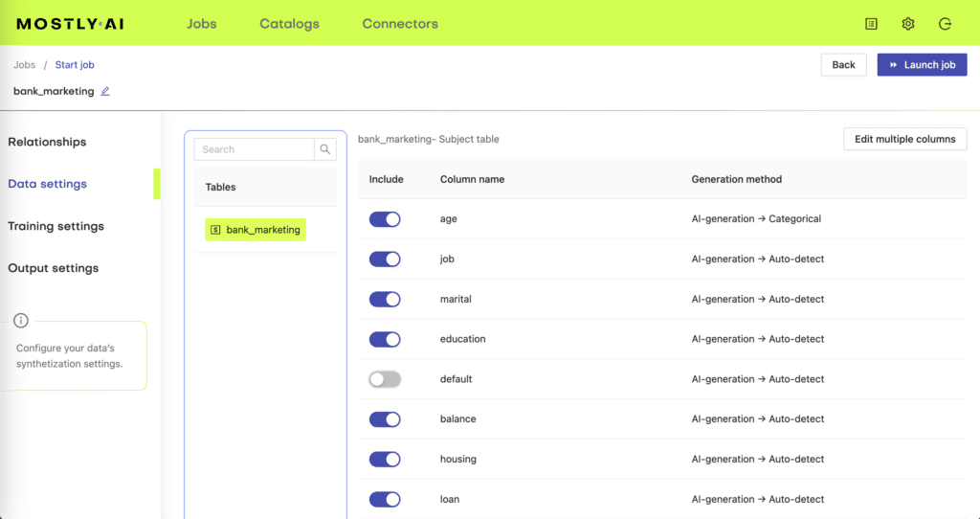
Task: Enable the default column include switch
Action: (385, 379)
